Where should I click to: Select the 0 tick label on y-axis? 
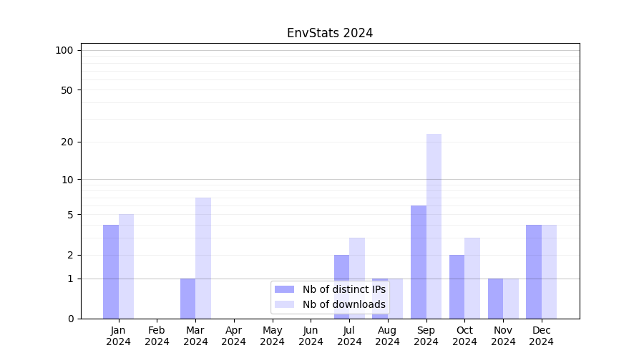[70, 319]
